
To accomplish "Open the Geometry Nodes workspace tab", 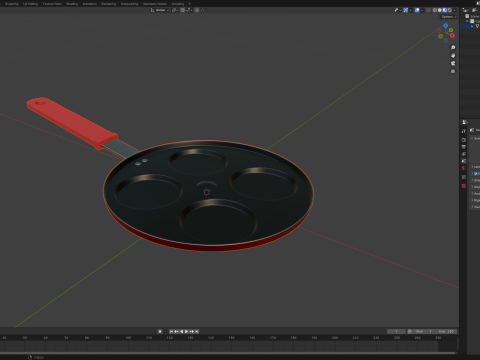I will 155,4.
